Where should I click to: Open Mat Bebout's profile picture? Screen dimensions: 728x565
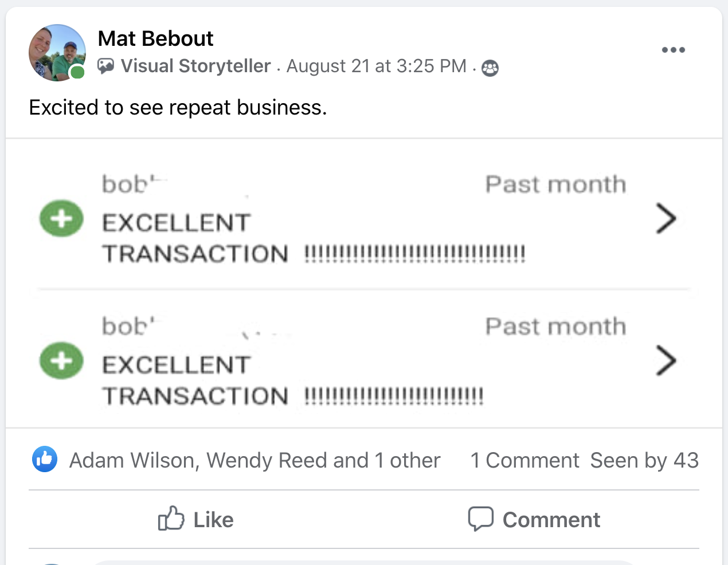[57, 53]
